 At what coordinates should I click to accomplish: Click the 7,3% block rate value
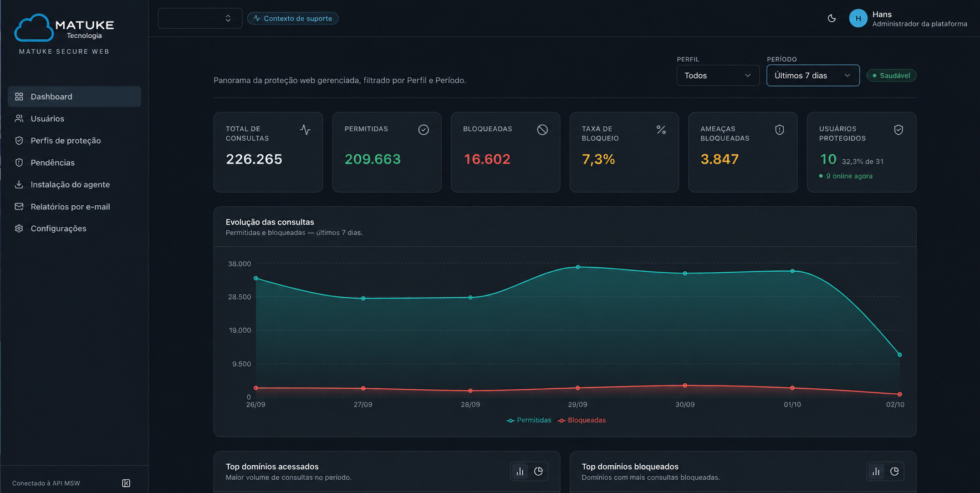[x=598, y=159]
